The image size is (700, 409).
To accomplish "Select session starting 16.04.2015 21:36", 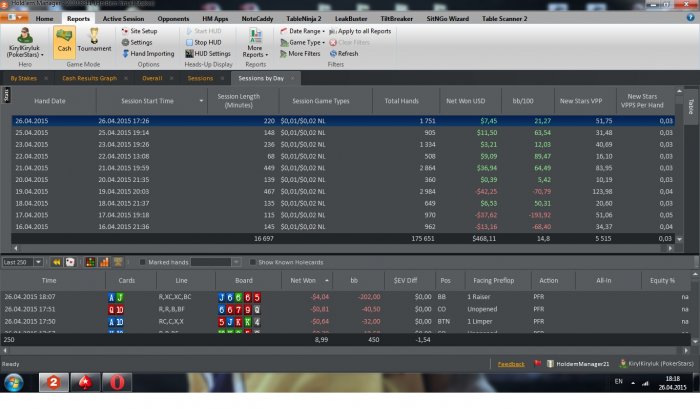I will [x=343, y=227].
